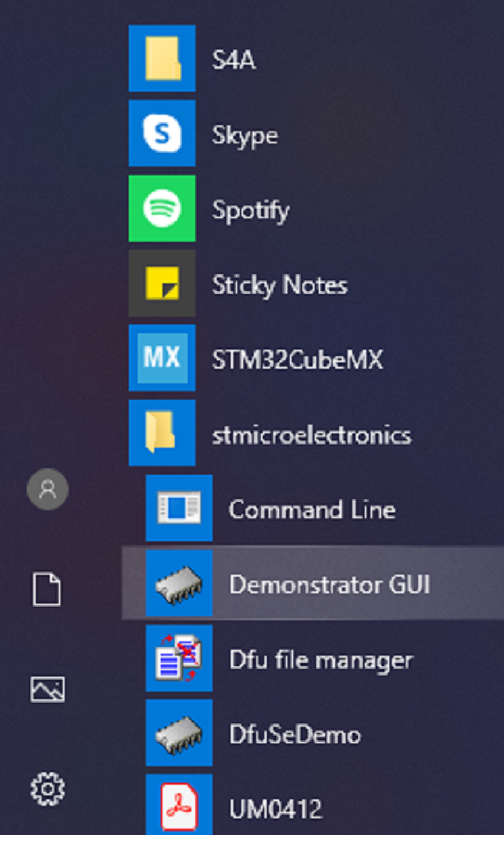The image size is (504, 842).
Task: Select the S4A label
Action: pos(234,59)
